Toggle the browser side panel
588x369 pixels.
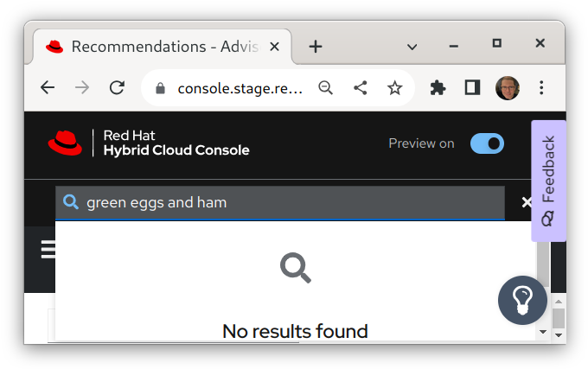472,87
